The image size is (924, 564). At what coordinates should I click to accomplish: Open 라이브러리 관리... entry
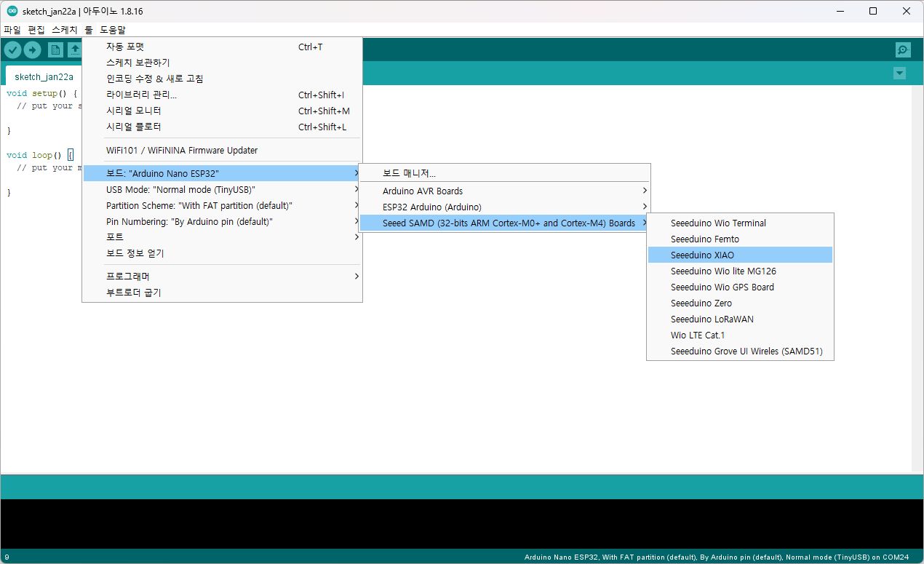222,95
